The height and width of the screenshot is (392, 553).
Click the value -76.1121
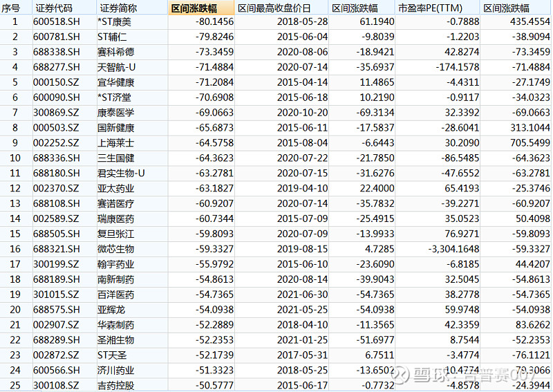point(531,355)
